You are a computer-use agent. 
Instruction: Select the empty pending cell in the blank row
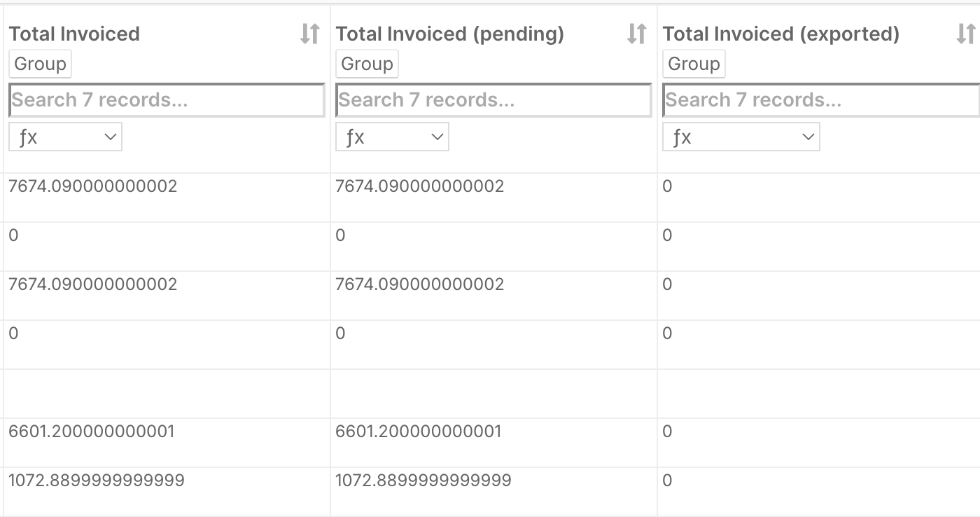click(x=493, y=394)
